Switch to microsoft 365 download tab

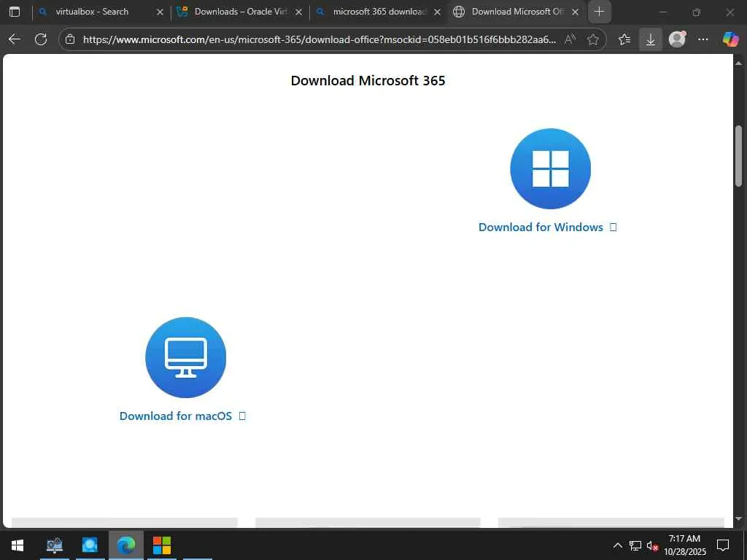coord(379,12)
